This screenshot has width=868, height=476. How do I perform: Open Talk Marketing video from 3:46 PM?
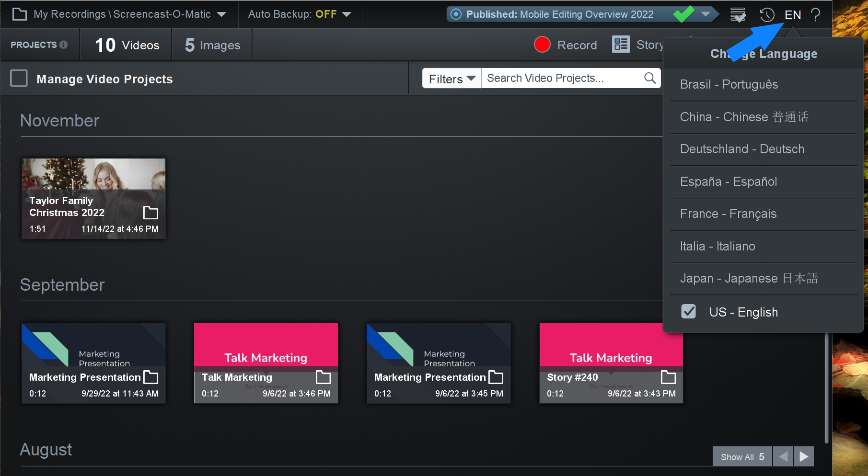266,363
